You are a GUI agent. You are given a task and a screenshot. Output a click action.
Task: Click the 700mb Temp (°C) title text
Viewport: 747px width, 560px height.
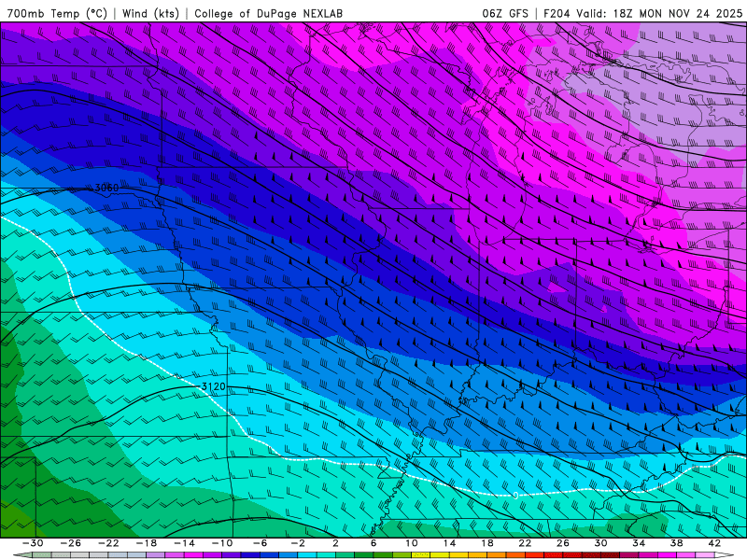[x=57, y=13]
